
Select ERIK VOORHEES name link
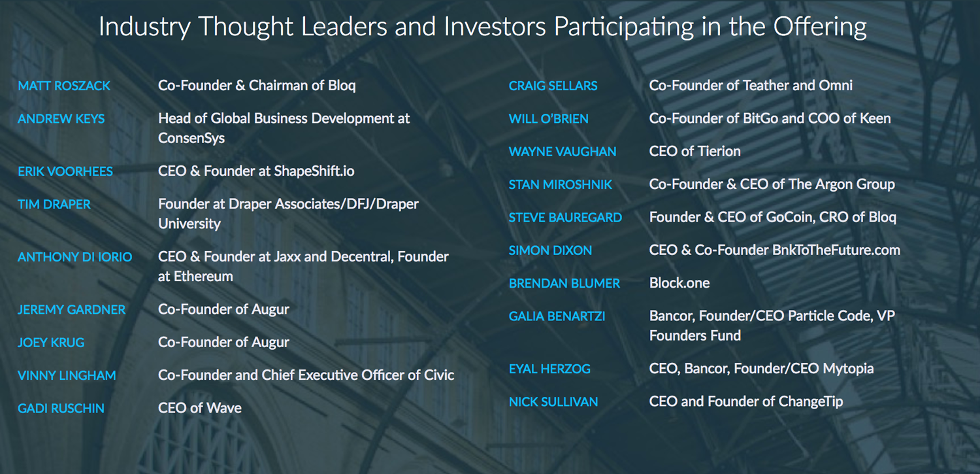[65, 171]
